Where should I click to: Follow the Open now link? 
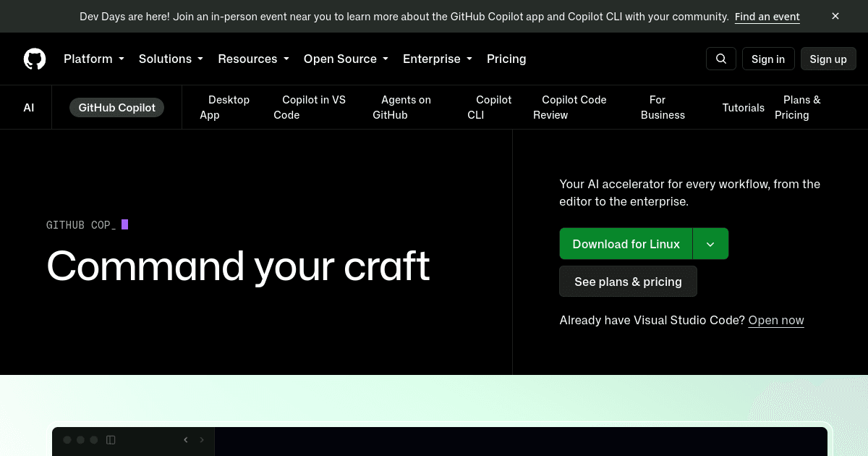(x=776, y=320)
